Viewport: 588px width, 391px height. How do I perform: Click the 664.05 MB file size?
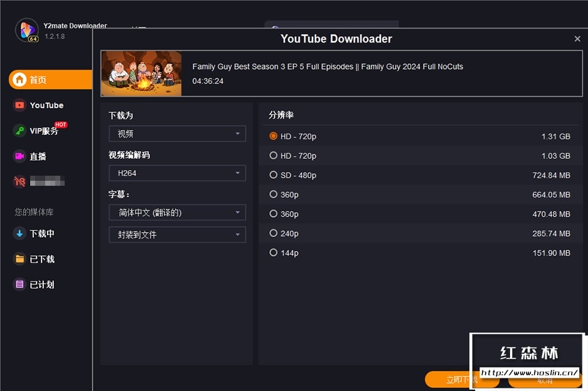pos(551,195)
